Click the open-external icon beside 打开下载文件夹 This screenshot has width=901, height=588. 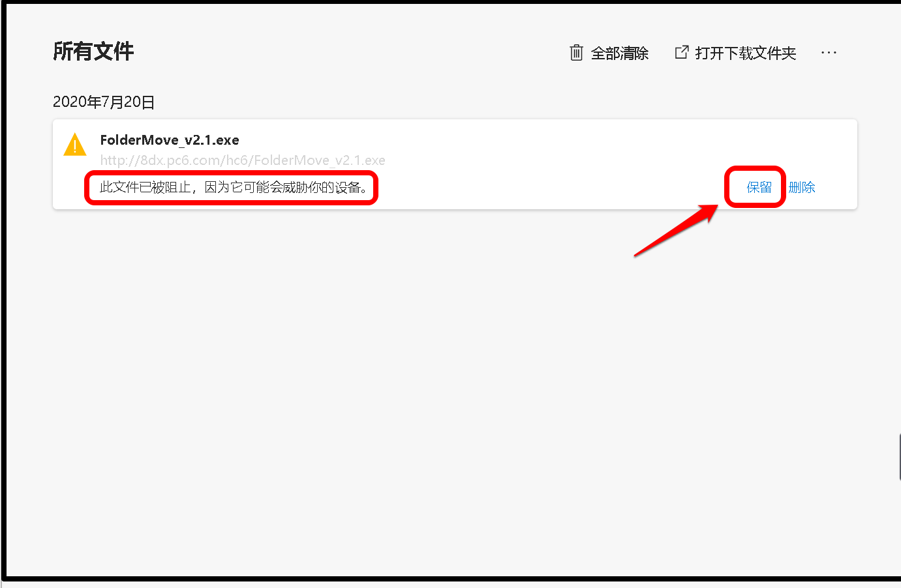tap(681, 52)
